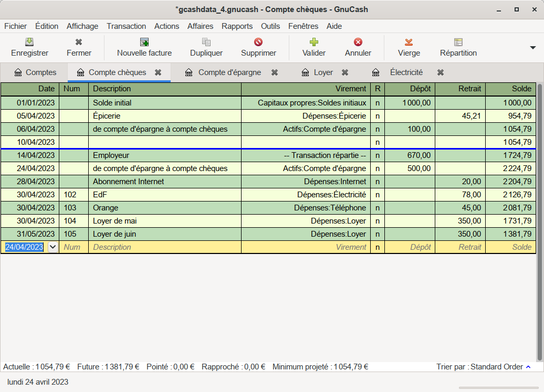The width and height of the screenshot is (544, 392).
Task: Expand the toolbar overflow arrow
Action: coord(533,47)
